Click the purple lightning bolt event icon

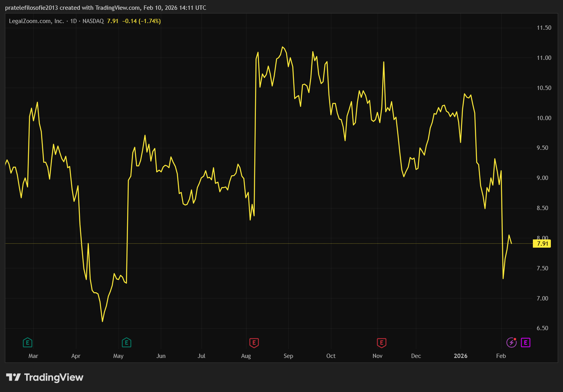pyautogui.click(x=512, y=343)
